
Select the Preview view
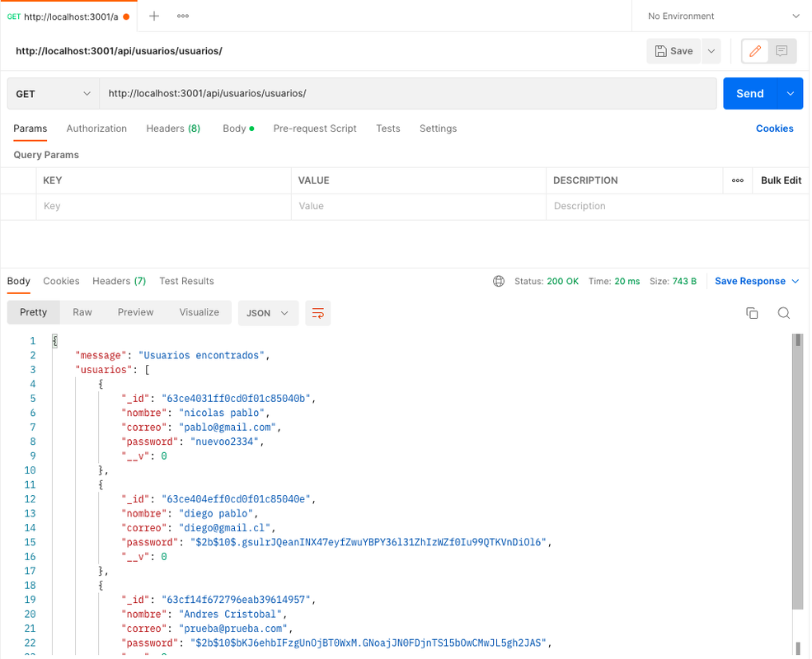[136, 312]
